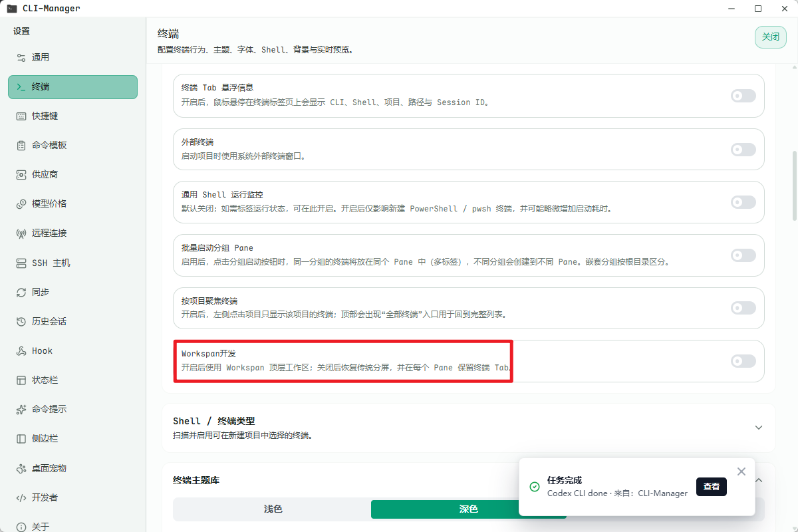
Task: Click the 通用 sliders icon in sidebar
Action: (x=21, y=57)
